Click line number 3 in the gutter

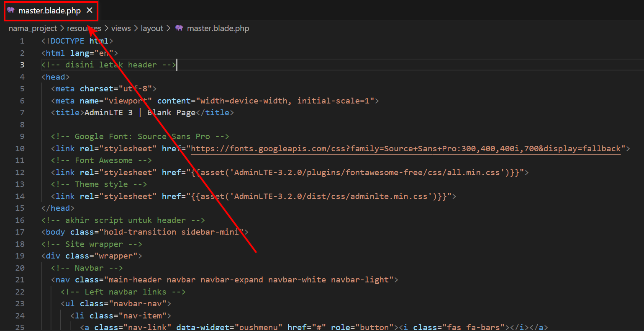click(22, 65)
